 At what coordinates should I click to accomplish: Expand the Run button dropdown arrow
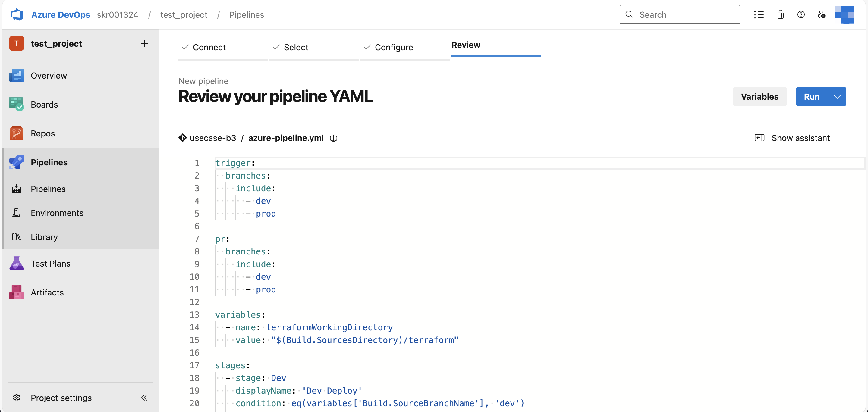click(837, 97)
